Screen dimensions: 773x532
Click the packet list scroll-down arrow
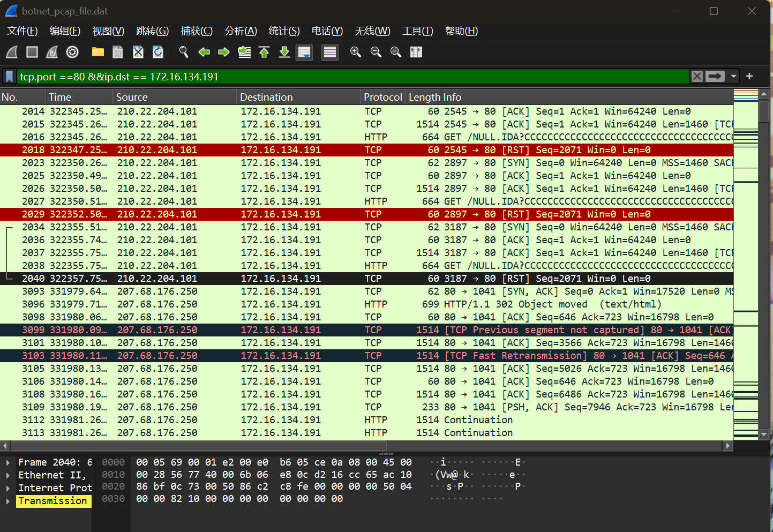[764, 434]
